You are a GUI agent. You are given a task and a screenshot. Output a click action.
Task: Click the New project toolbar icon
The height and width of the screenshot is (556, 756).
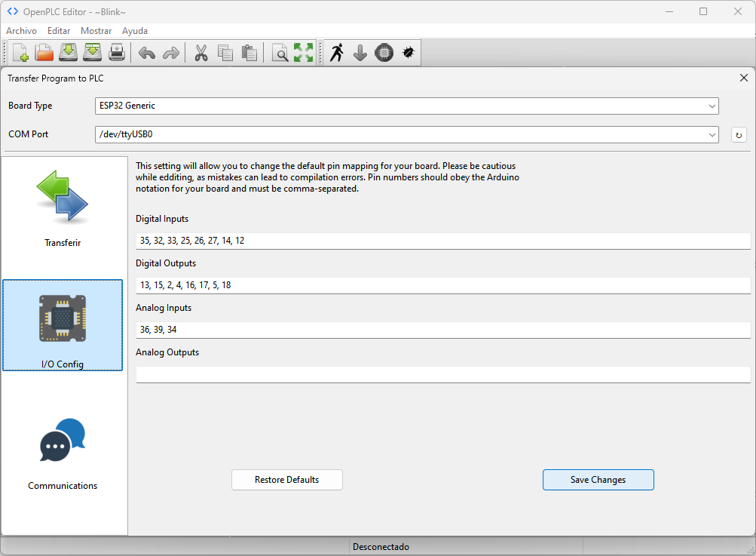[20, 53]
